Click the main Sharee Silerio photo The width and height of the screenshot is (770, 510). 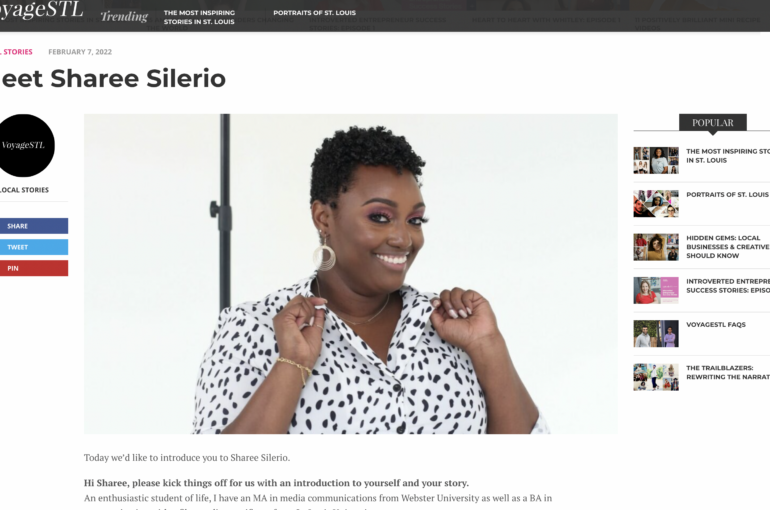pos(351,274)
